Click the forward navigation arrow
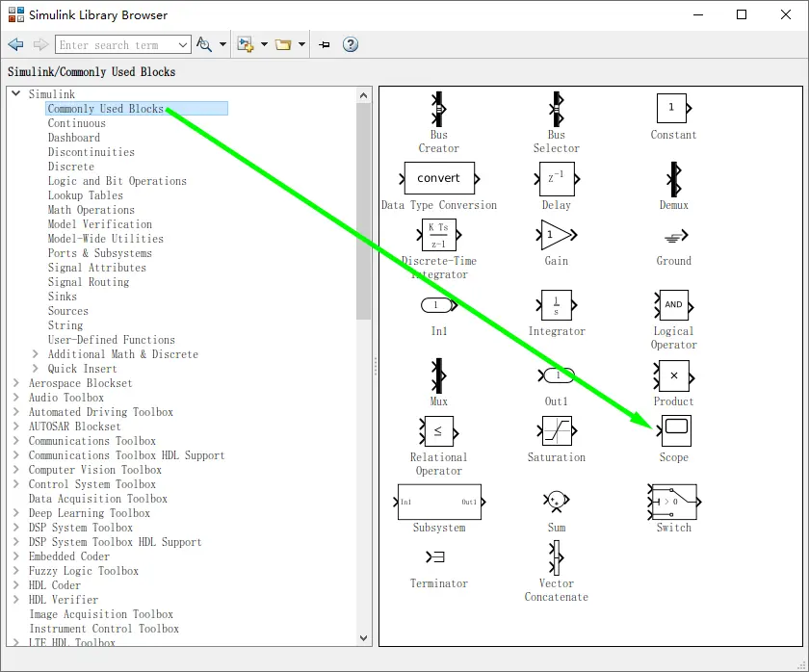 point(40,45)
